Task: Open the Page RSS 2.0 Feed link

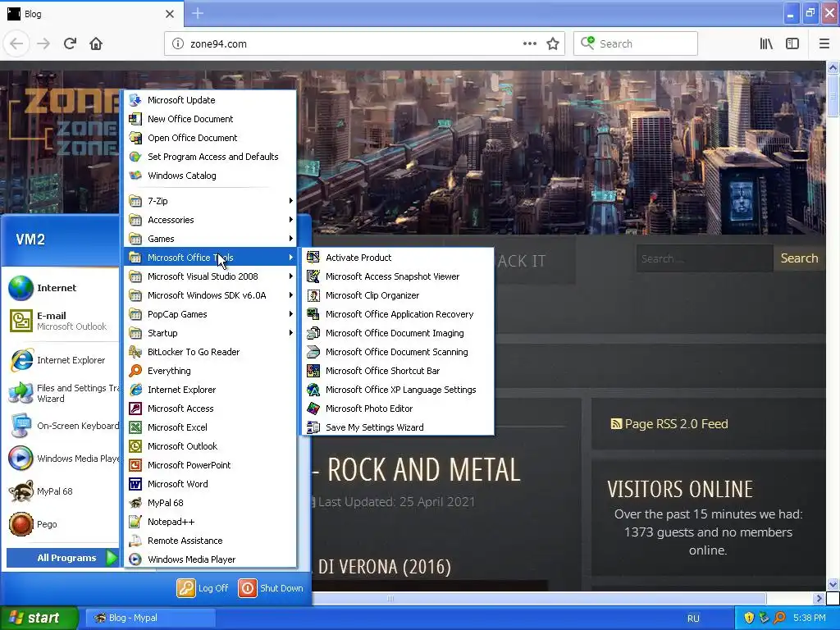Action: (x=669, y=424)
